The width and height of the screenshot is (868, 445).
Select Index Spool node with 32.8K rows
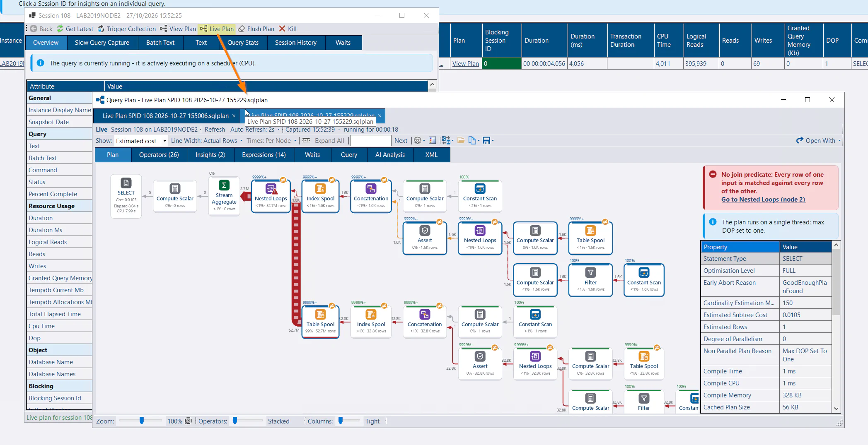point(371,322)
